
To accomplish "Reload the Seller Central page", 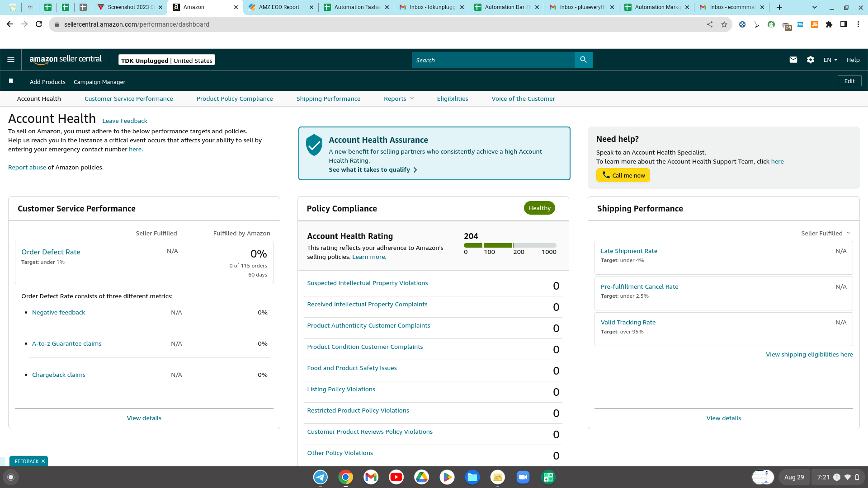I will [x=39, y=24].
